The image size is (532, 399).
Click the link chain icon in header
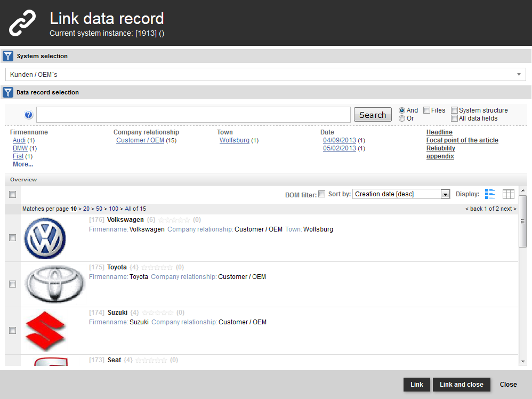tap(22, 23)
